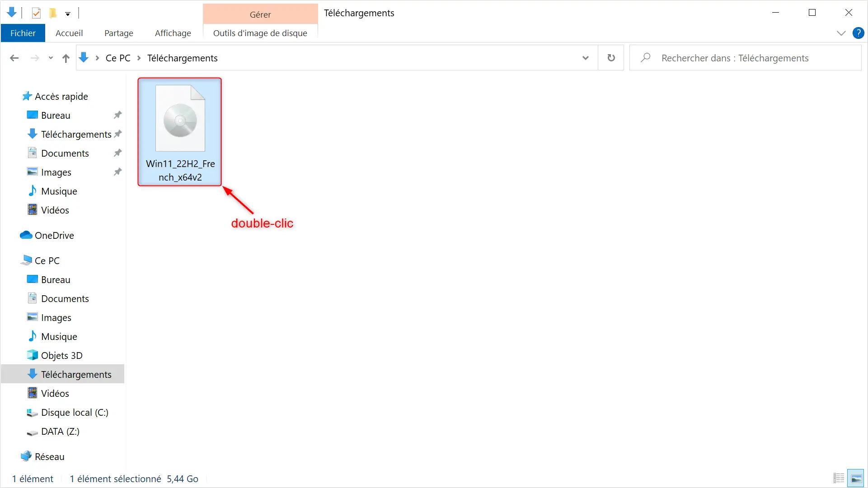Click the DATA (Z:) drive icon
The image size is (868, 488).
coord(32,432)
